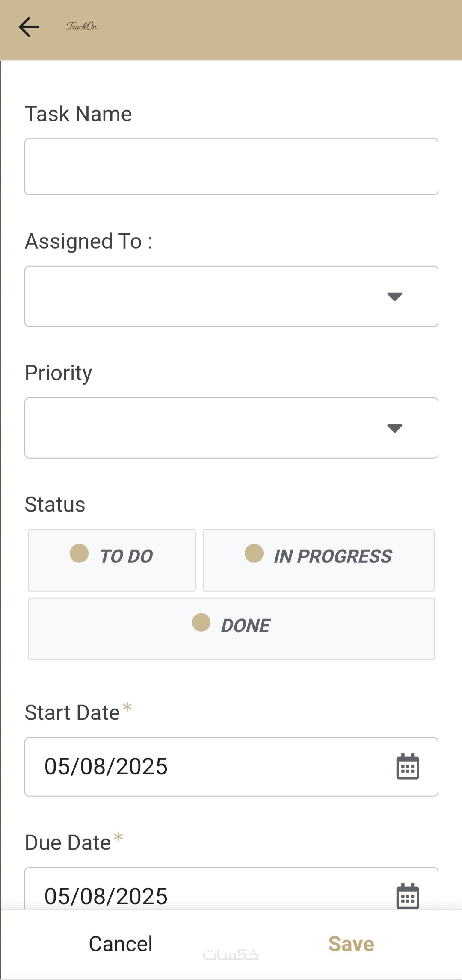Click the Due Date field value

(106, 896)
